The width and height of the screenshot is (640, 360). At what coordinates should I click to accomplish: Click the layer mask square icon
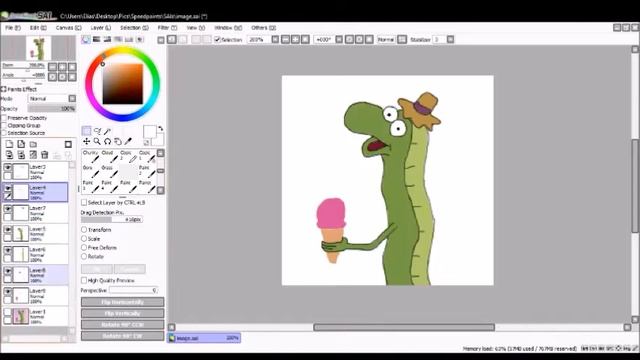pyautogui.click(x=68, y=144)
